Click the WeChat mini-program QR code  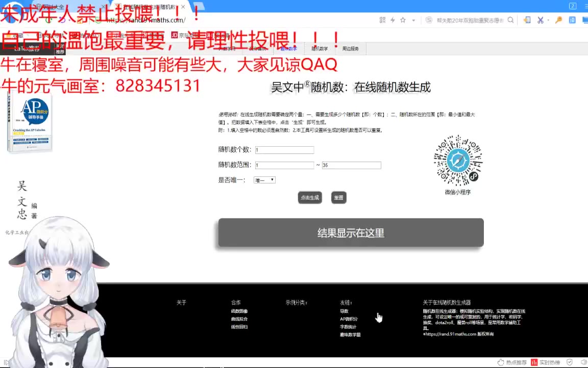458,160
